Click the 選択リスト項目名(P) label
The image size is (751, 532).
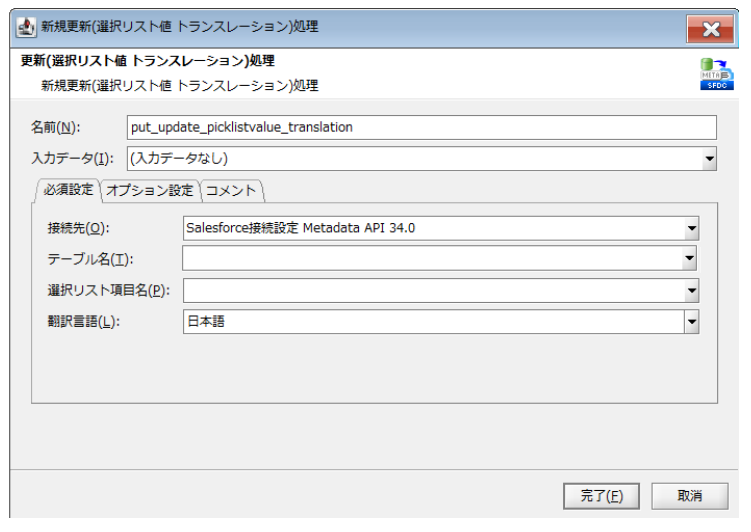pyautogui.click(x=108, y=290)
